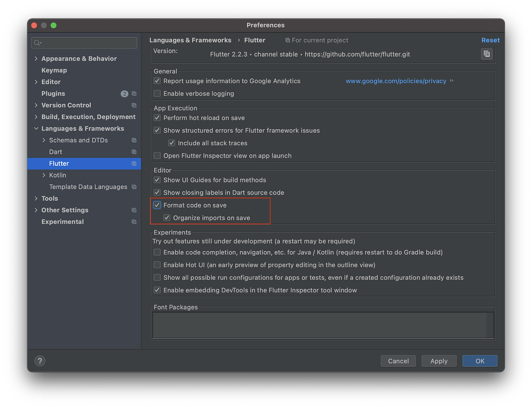Click the Reset link
The image size is (532, 408).
[x=491, y=40]
